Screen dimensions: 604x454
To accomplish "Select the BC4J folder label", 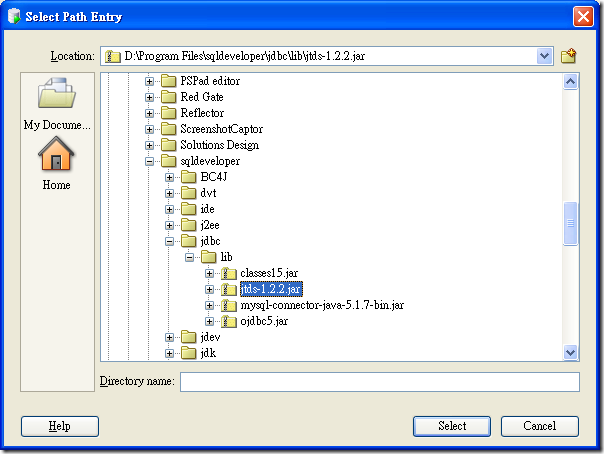I will (x=214, y=177).
